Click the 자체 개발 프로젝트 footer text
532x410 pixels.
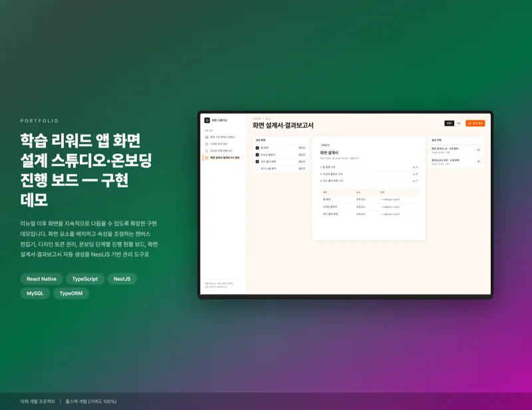[x=37, y=401]
